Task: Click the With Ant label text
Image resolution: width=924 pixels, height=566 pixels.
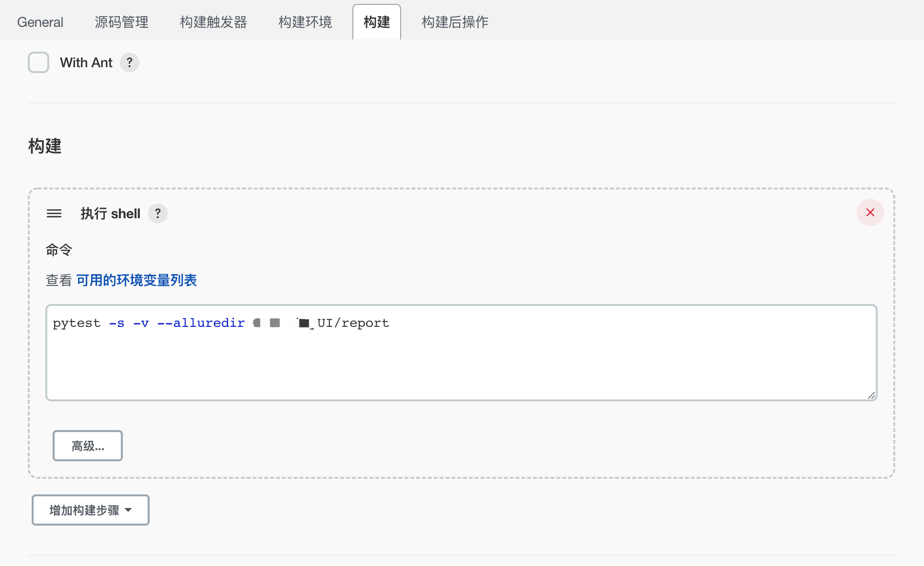Action: click(x=86, y=62)
